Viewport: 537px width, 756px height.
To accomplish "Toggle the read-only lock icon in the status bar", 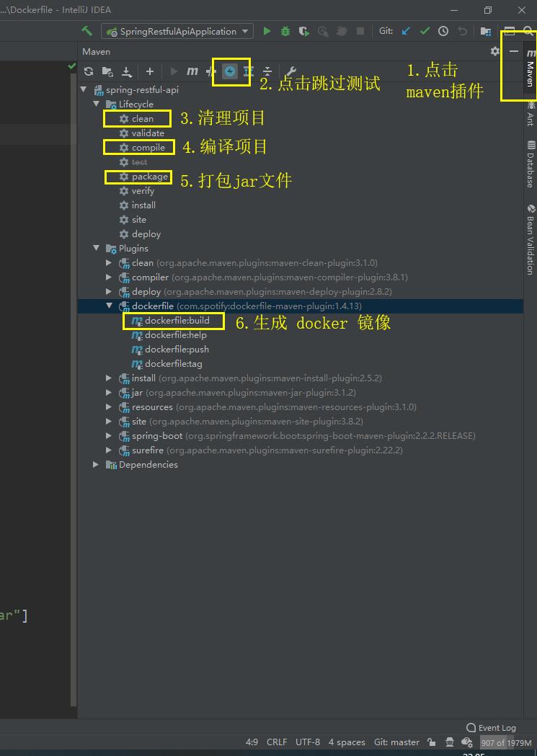I will [432, 742].
